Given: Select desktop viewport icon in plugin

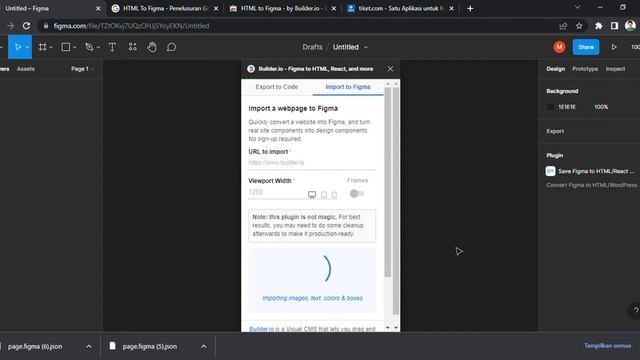Looking at the screenshot, I should click(x=312, y=195).
